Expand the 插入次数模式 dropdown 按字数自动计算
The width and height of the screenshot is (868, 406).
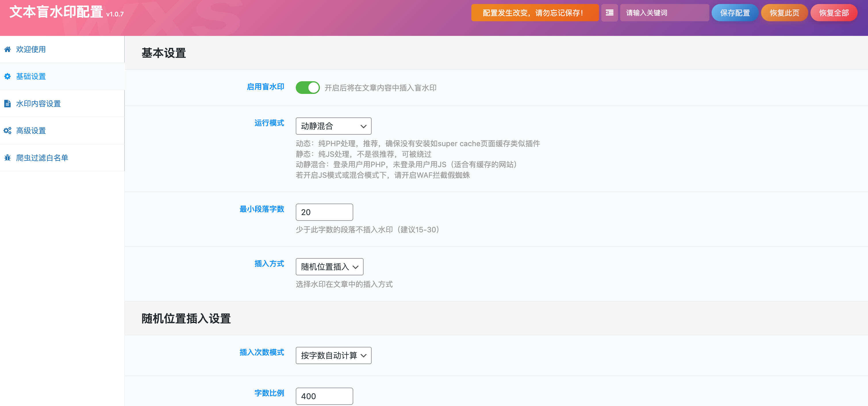333,355
